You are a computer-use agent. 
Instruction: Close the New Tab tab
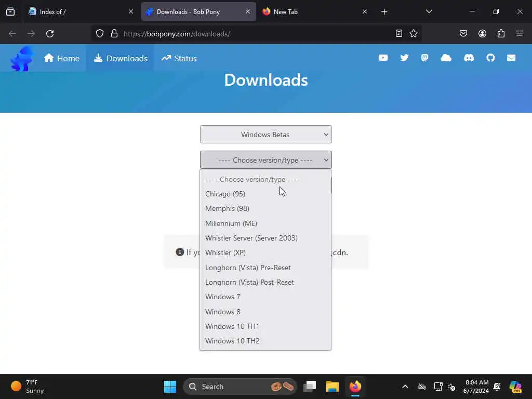click(x=365, y=11)
